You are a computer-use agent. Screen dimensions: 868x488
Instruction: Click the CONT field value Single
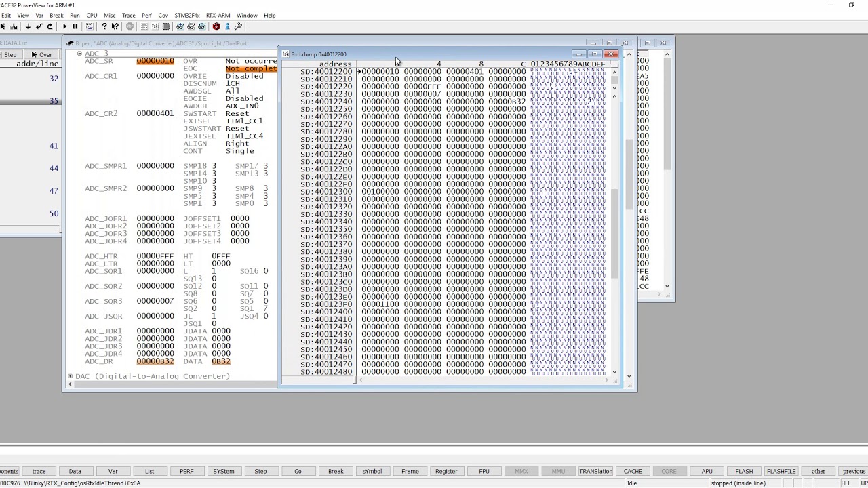coord(240,150)
